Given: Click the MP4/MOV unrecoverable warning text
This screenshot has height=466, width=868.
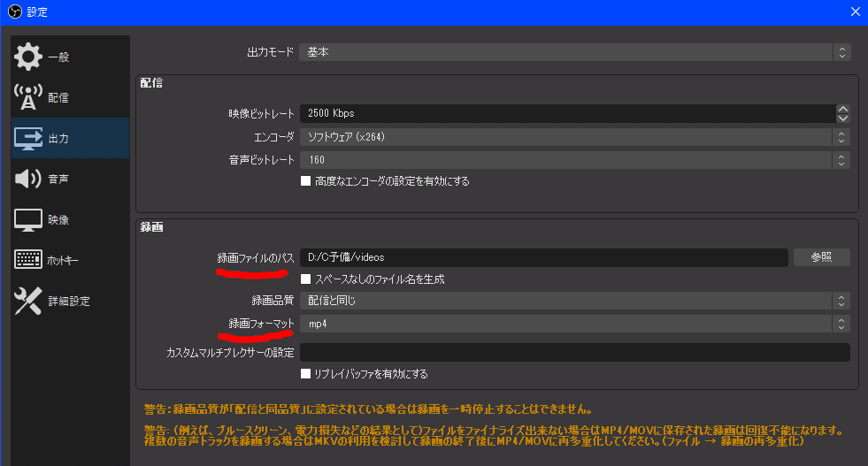Looking at the screenshot, I should pyautogui.click(x=493, y=436).
